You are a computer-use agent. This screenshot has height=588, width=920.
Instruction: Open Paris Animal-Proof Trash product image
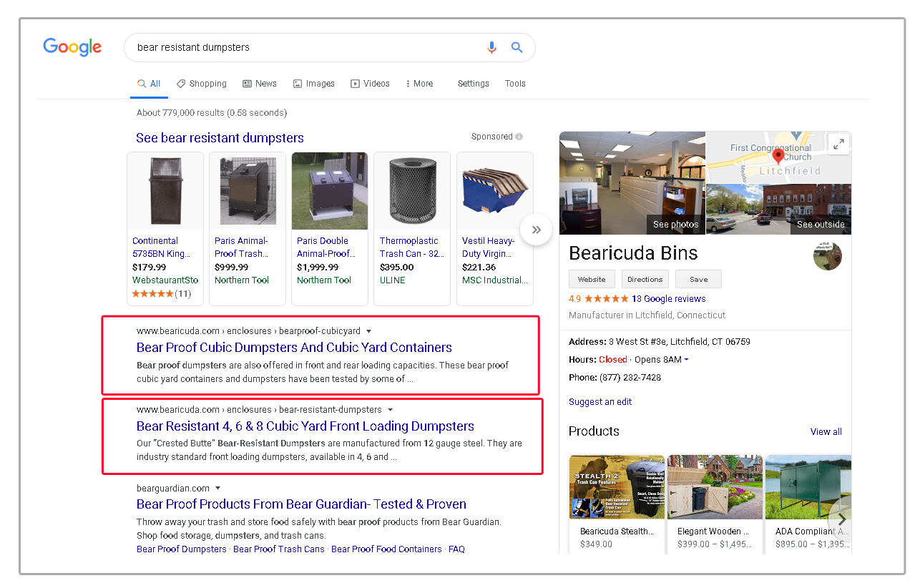click(248, 191)
